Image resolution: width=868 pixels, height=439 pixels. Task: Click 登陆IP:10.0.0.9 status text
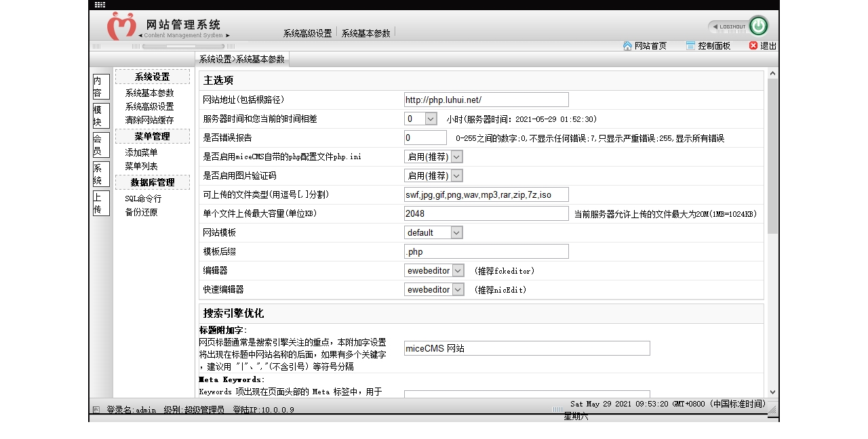click(x=263, y=410)
